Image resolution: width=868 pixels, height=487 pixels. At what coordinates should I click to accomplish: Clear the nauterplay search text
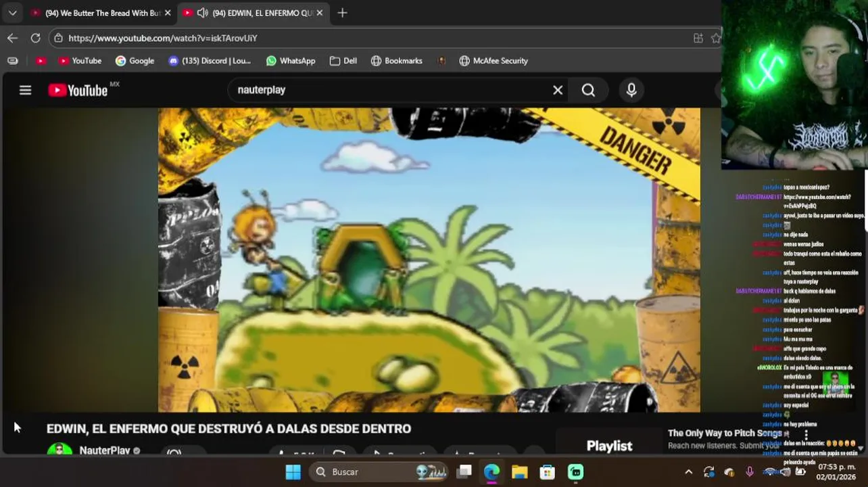click(558, 90)
